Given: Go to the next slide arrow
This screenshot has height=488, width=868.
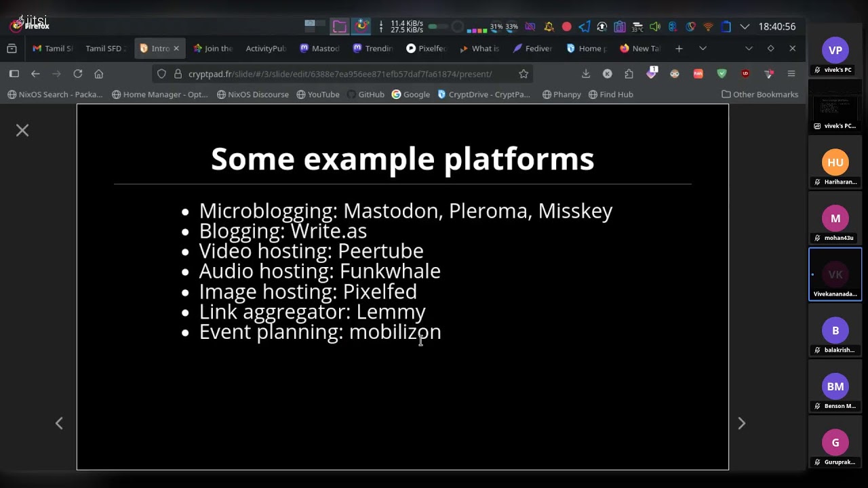Looking at the screenshot, I should (741, 424).
